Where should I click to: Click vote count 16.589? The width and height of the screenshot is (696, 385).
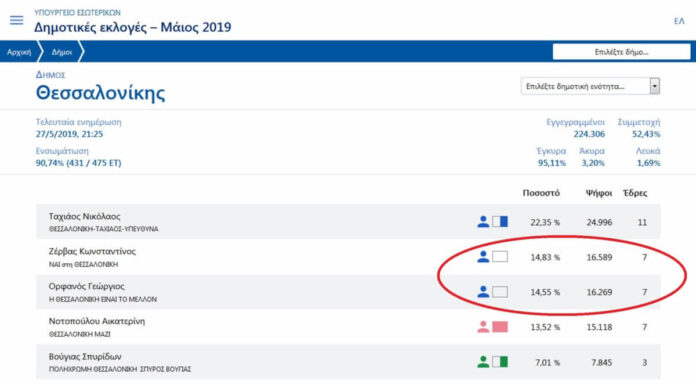(599, 258)
